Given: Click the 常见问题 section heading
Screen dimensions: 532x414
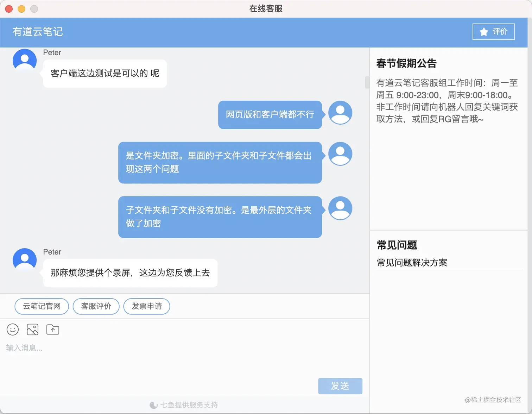Looking at the screenshot, I should click(397, 245).
